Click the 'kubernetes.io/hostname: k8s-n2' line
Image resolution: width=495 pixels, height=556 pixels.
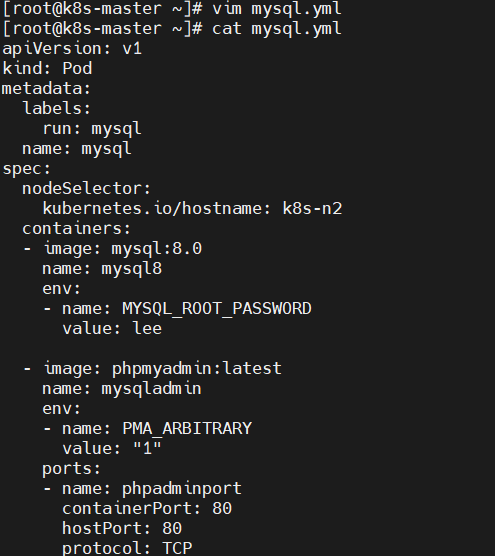193,208
